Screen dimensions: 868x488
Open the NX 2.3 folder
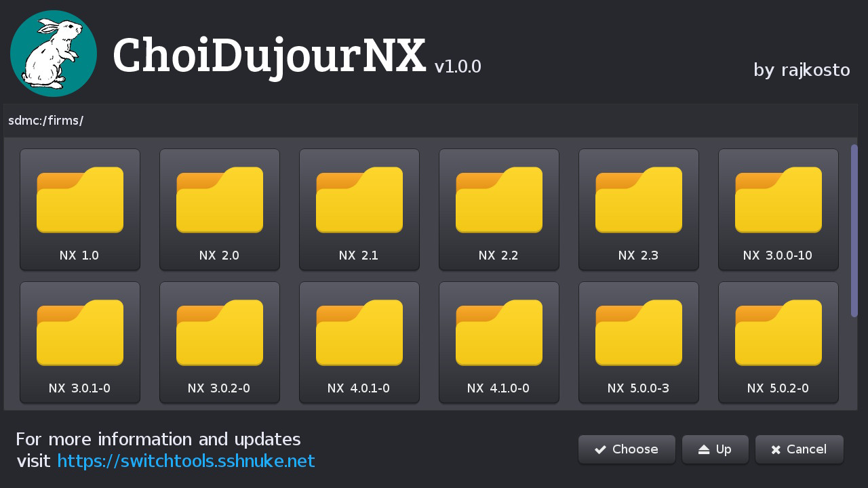[639, 209]
